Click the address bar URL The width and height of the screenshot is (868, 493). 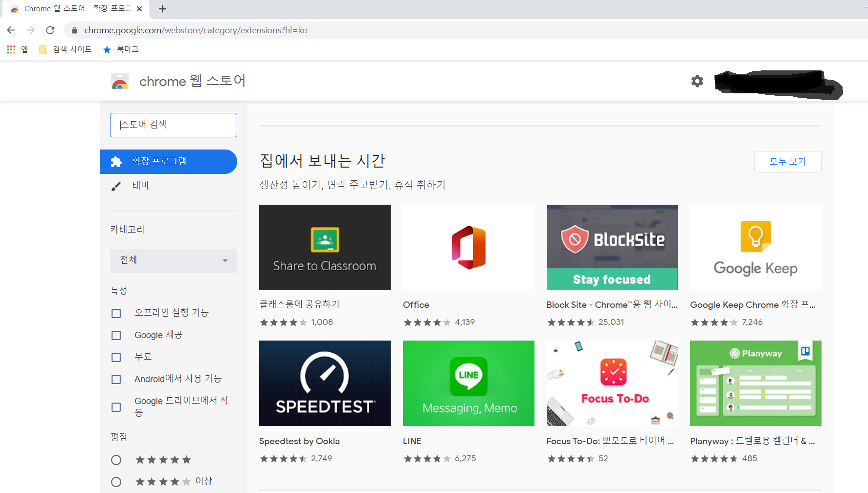196,30
